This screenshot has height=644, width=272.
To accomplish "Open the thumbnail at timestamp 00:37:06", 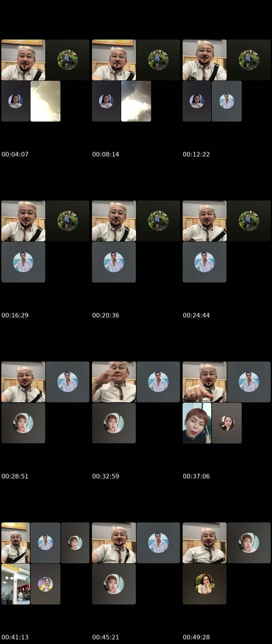I will (x=227, y=403).
